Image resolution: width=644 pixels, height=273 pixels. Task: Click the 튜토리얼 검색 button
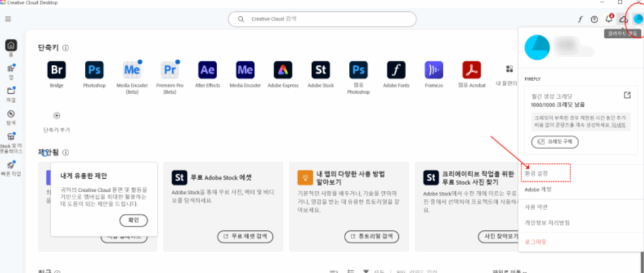pyautogui.click(x=372, y=237)
